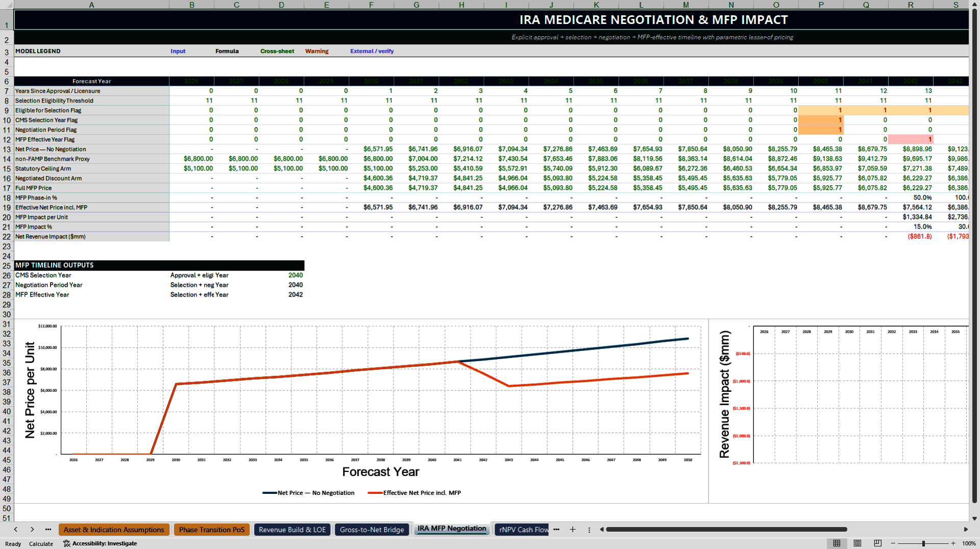Select column P header
980x549 pixels.
pos(821,5)
